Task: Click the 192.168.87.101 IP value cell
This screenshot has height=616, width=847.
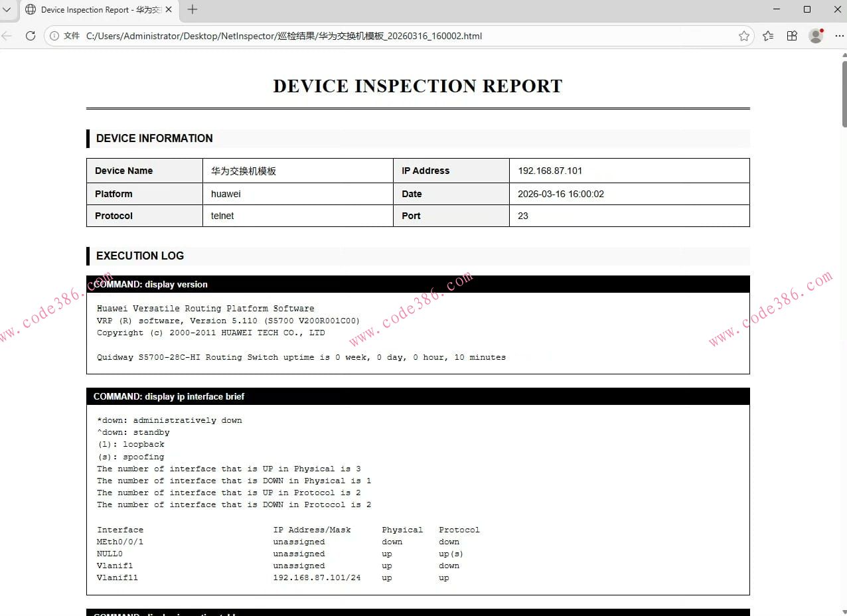Action: click(629, 171)
